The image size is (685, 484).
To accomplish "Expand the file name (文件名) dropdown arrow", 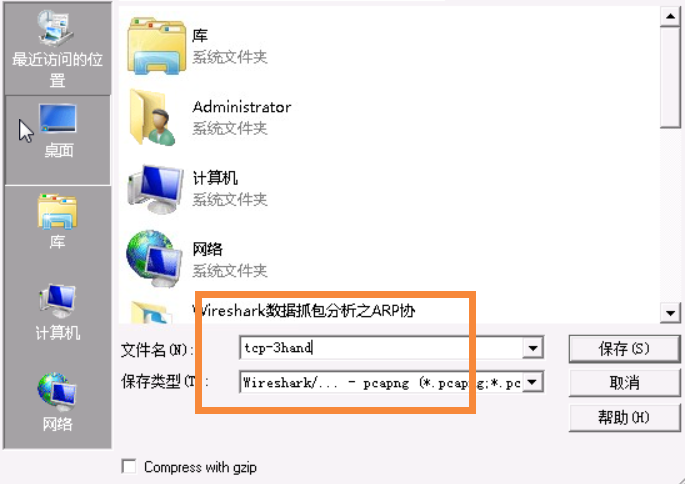I will (x=533, y=348).
